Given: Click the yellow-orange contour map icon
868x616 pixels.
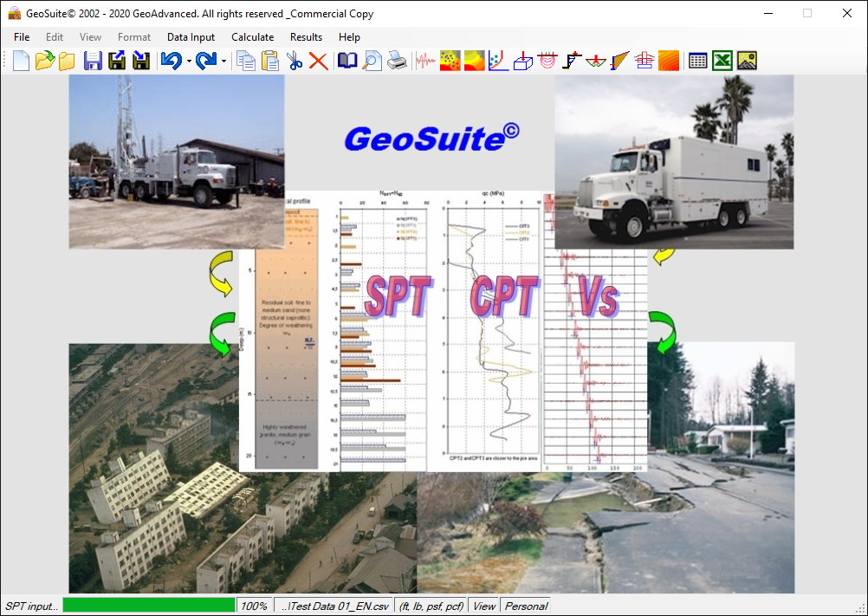Looking at the screenshot, I should (475, 61).
